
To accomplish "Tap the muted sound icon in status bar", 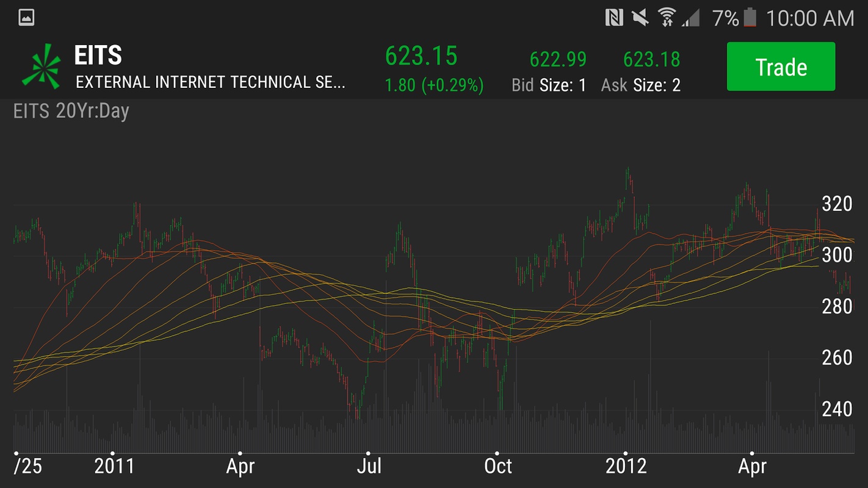I will [640, 18].
